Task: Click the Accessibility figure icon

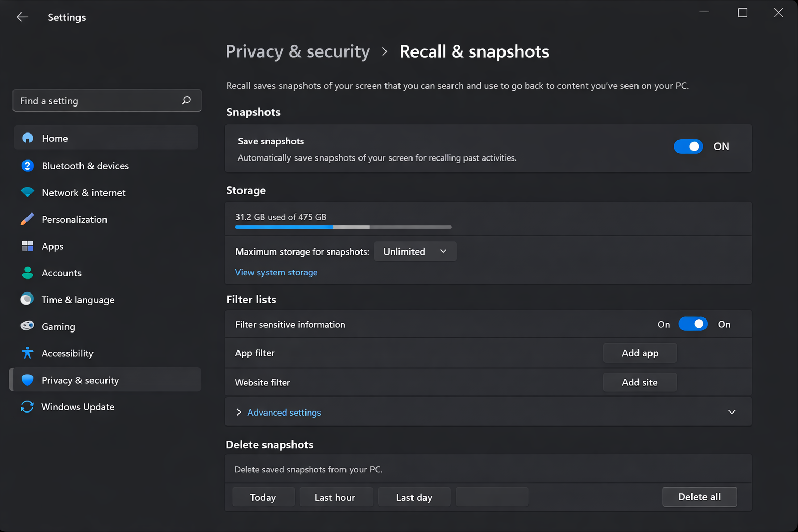Action: click(x=28, y=353)
